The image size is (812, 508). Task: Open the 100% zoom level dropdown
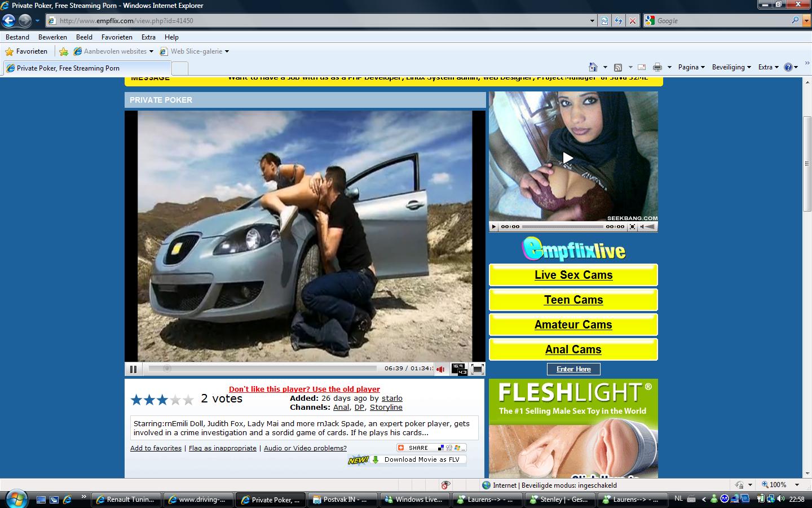(781, 485)
